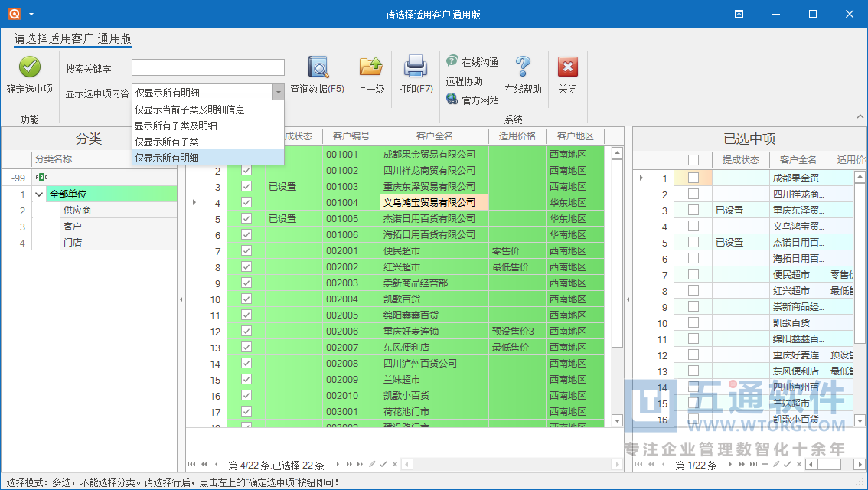Sort by 客户编号 column header
This screenshot has width=868, height=490.
point(351,136)
